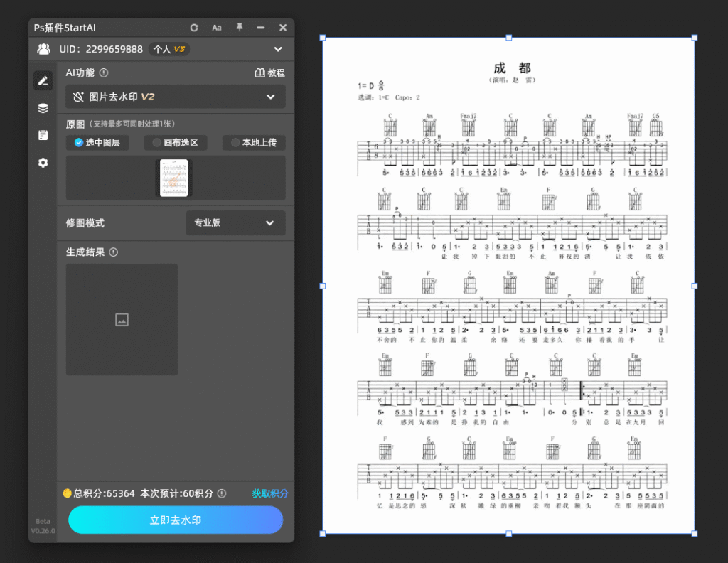The width and height of the screenshot is (728, 563).
Task: Click the UID: 2299659888 text
Action: click(101, 49)
